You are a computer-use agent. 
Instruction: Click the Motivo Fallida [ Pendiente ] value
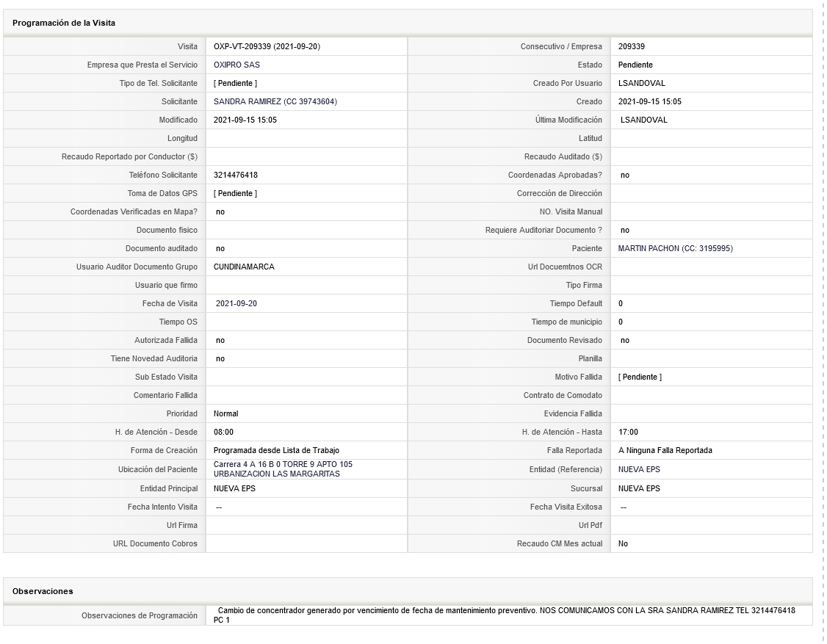(x=640, y=377)
